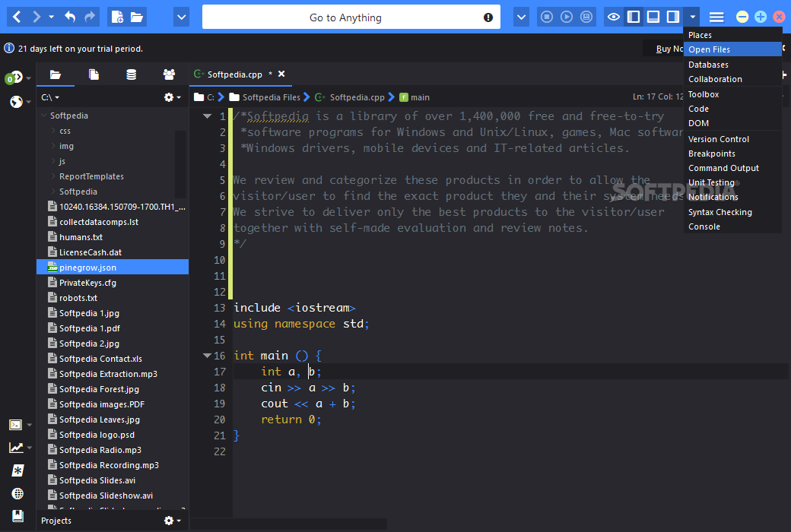
Task: Click the trial period info icon
Action: pos(9,49)
